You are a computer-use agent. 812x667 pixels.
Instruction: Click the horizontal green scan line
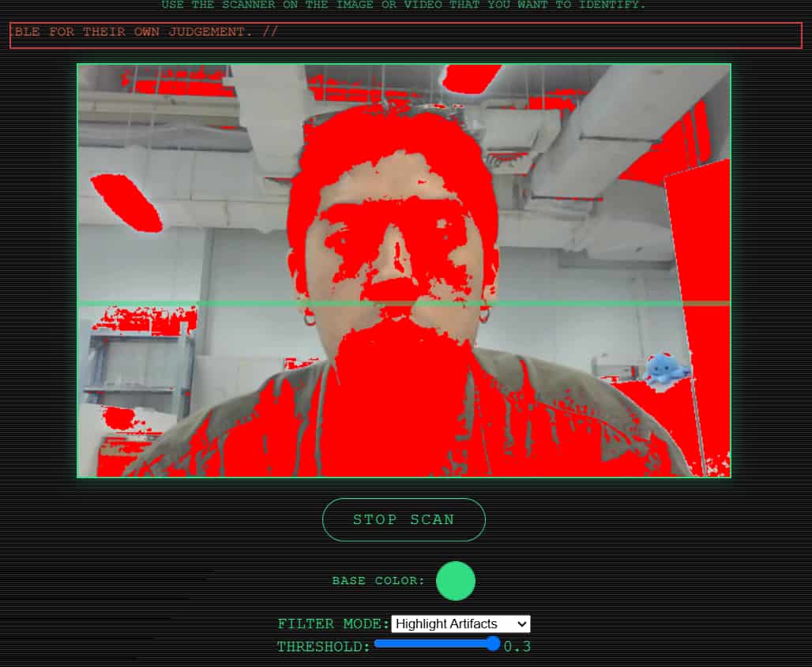point(237,303)
